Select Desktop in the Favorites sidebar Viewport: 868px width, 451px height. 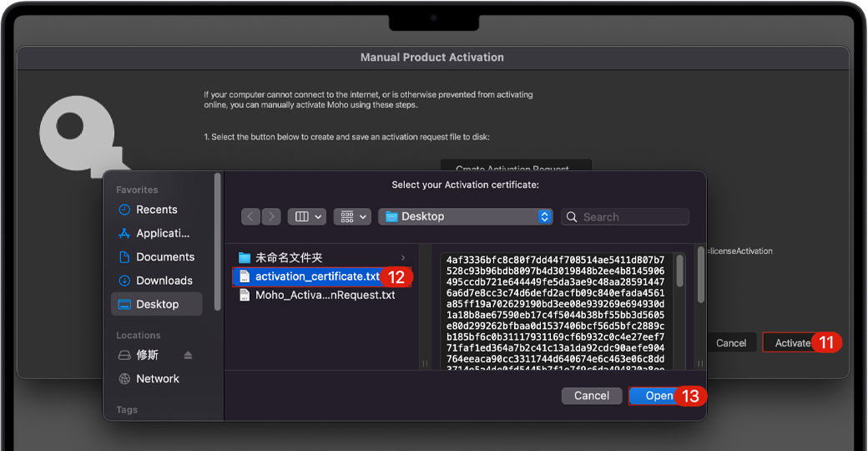click(157, 304)
